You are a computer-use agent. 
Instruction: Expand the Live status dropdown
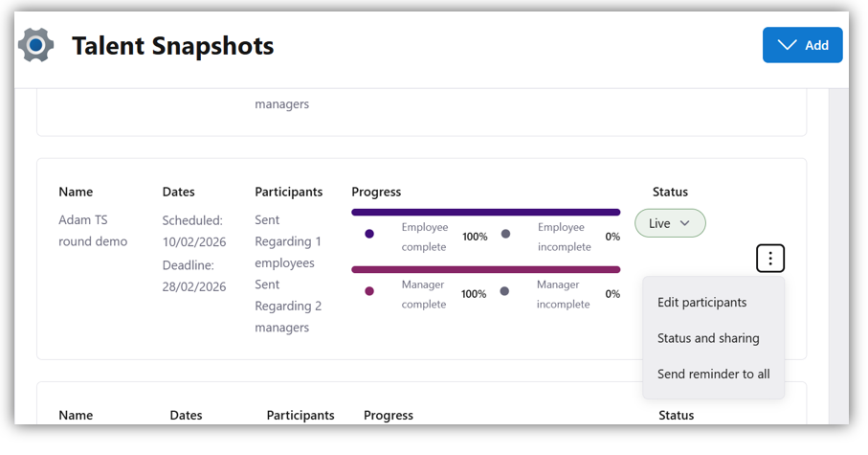pyautogui.click(x=670, y=223)
